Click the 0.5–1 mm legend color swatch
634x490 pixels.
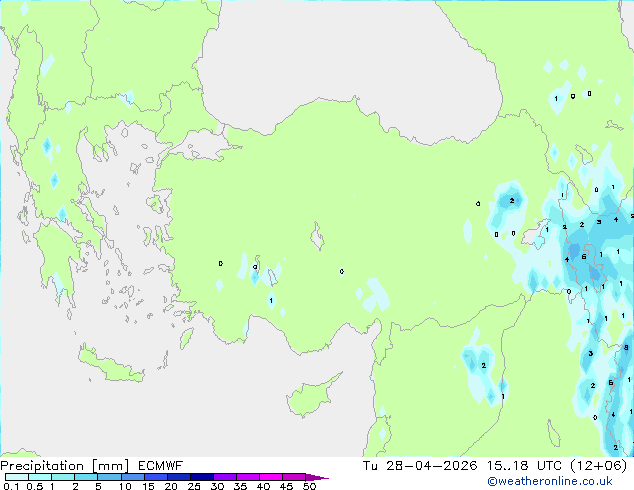40,477
